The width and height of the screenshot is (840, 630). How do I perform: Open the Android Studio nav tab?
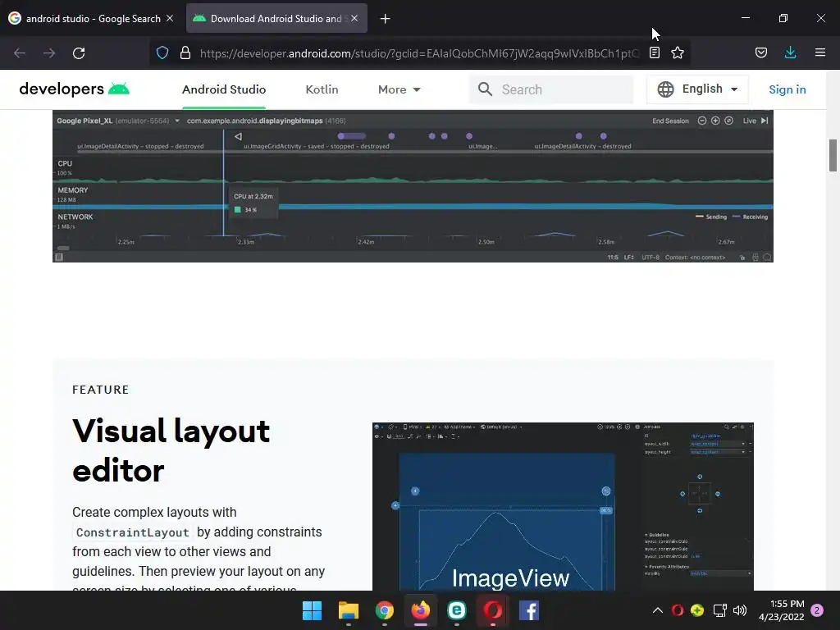coord(224,89)
